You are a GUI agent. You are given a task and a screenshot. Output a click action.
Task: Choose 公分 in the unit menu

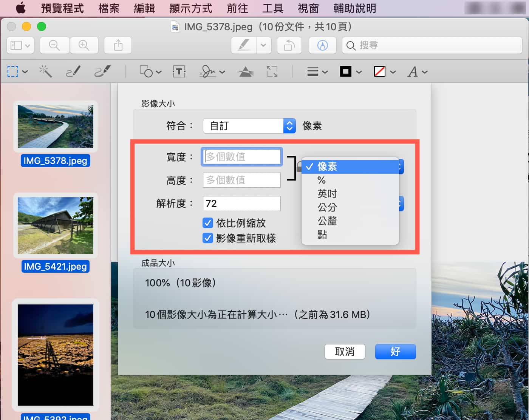[350, 207]
